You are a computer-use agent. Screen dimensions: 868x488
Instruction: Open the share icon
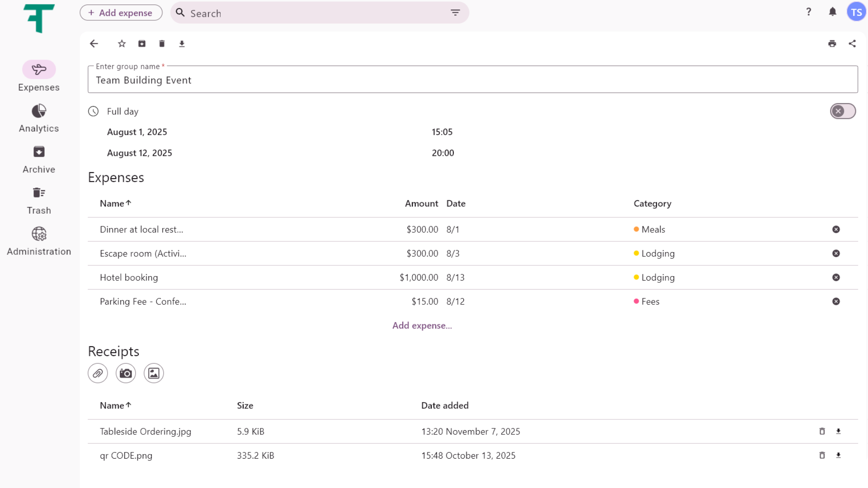coord(852,44)
